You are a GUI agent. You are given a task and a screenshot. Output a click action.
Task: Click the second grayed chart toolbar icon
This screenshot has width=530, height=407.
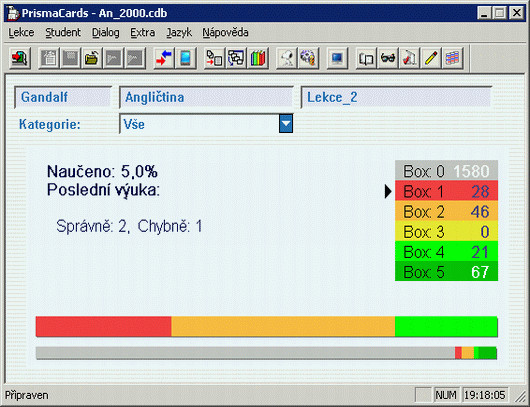pyautogui.click(x=135, y=58)
